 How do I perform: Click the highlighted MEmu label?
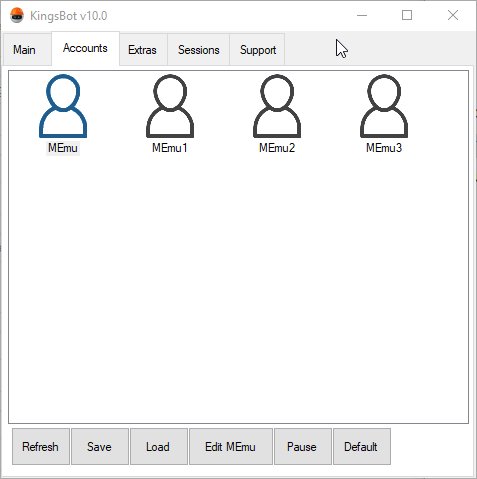(x=63, y=148)
